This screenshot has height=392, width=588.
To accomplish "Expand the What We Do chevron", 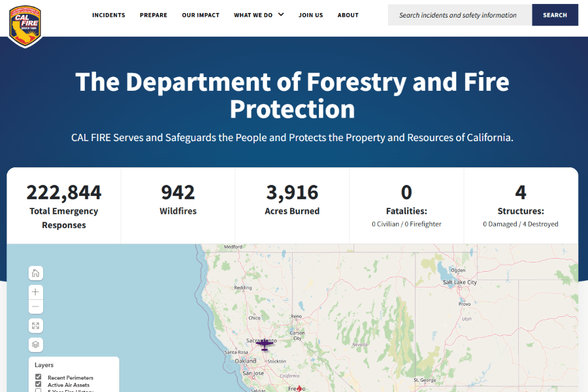I will pos(281,14).
